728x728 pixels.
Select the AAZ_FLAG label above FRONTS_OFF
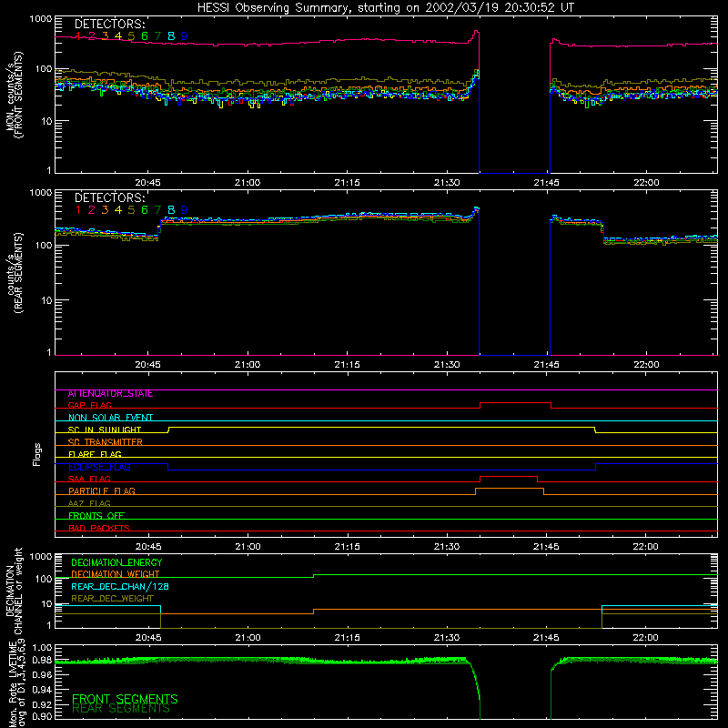[89, 504]
